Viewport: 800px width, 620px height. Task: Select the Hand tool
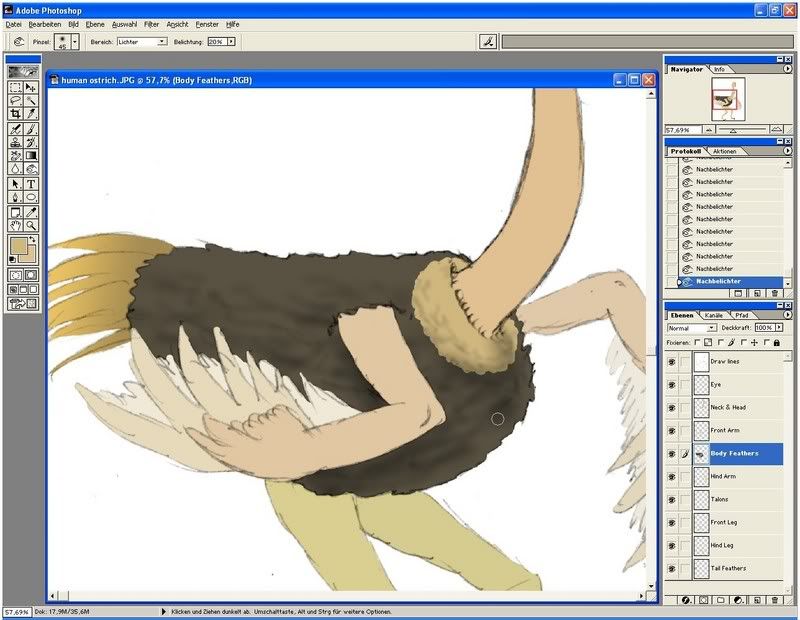(15, 226)
